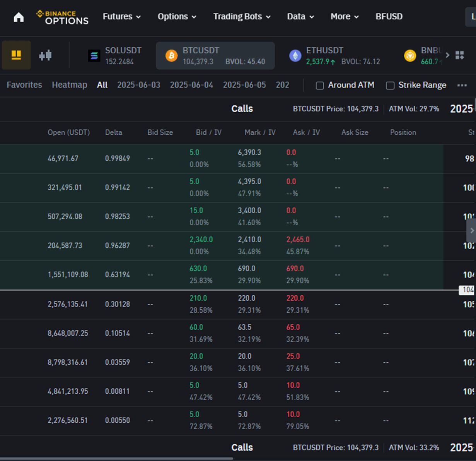Click the BNB coin icon
Image resolution: width=476 pixels, height=461 pixels.
[410, 56]
